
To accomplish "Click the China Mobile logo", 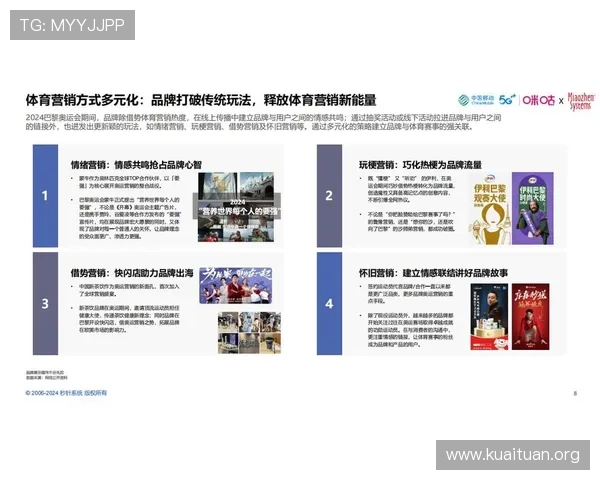I will [476, 100].
